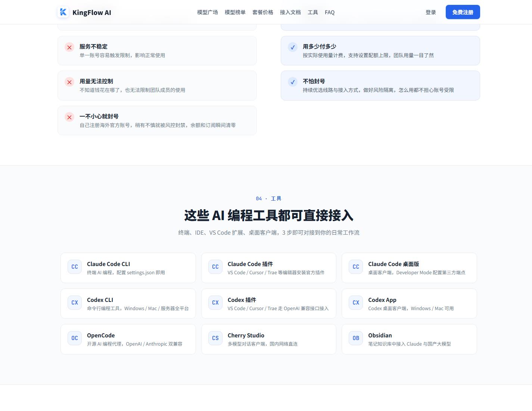Click the CC icon for Claude Code CLI
The image size is (532, 411).
coord(75,267)
